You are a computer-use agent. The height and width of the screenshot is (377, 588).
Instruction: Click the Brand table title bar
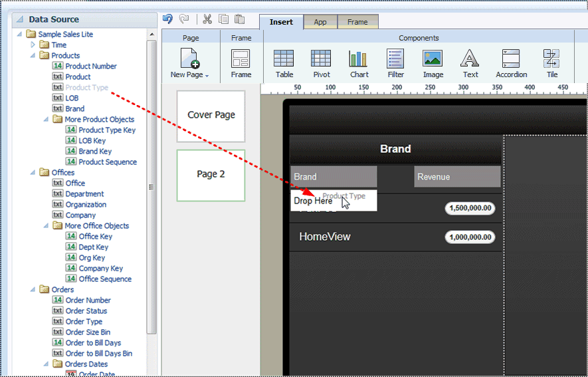[x=395, y=149]
